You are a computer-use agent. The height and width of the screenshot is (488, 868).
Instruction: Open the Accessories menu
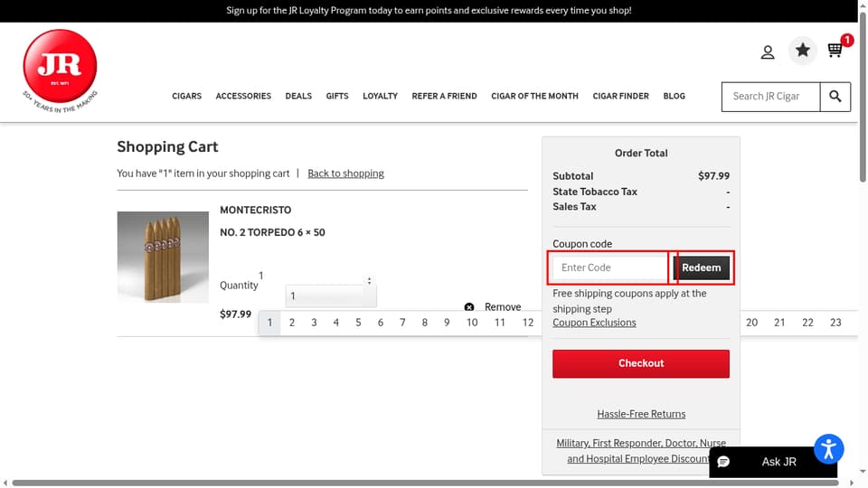[243, 96]
